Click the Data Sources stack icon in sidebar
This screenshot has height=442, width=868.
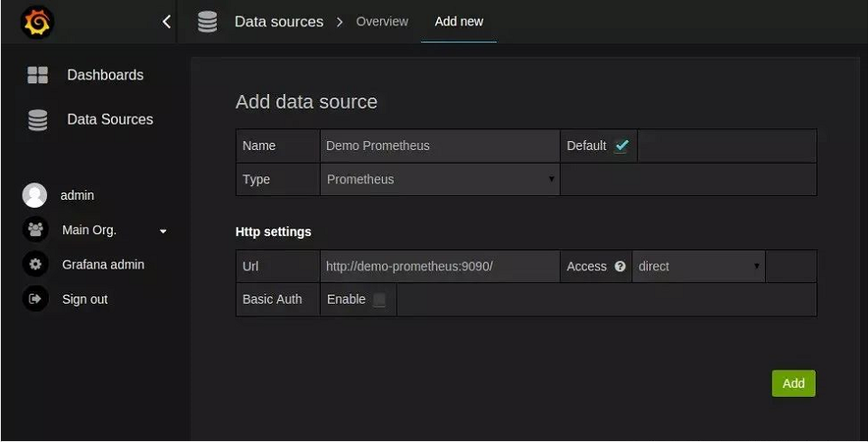pyautogui.click(x=37, y=119)
